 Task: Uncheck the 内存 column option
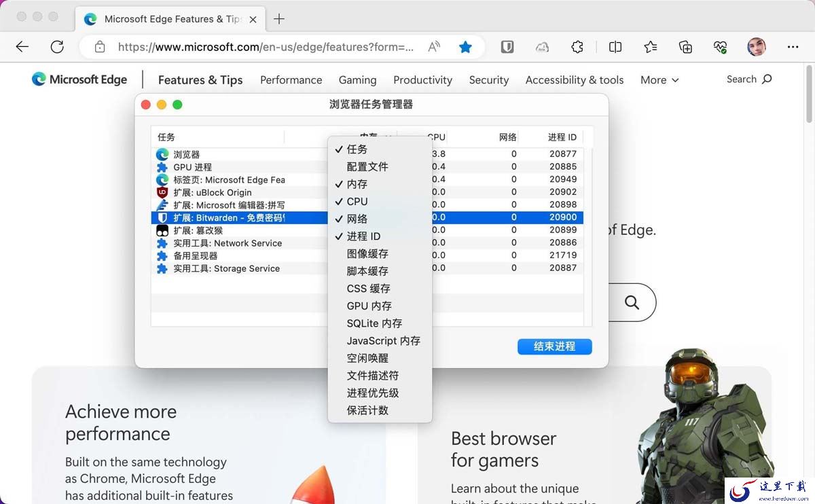pyautogui.click(x=380, y=184)
